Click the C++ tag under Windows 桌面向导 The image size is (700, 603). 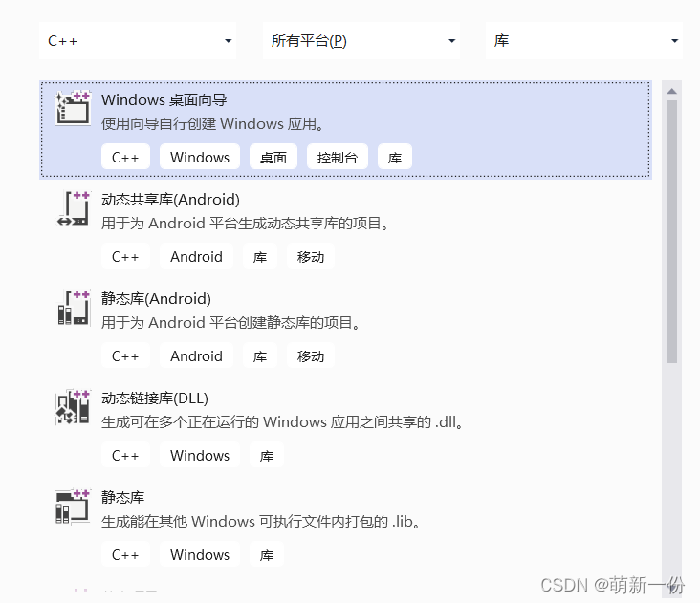pos(125,157)
